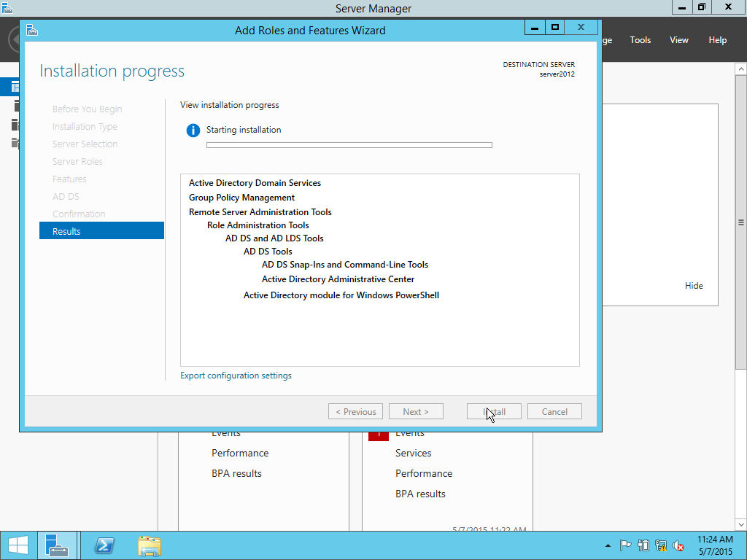Show hidden icons in the system tray

pyautogui.click(x=608, y=545)
